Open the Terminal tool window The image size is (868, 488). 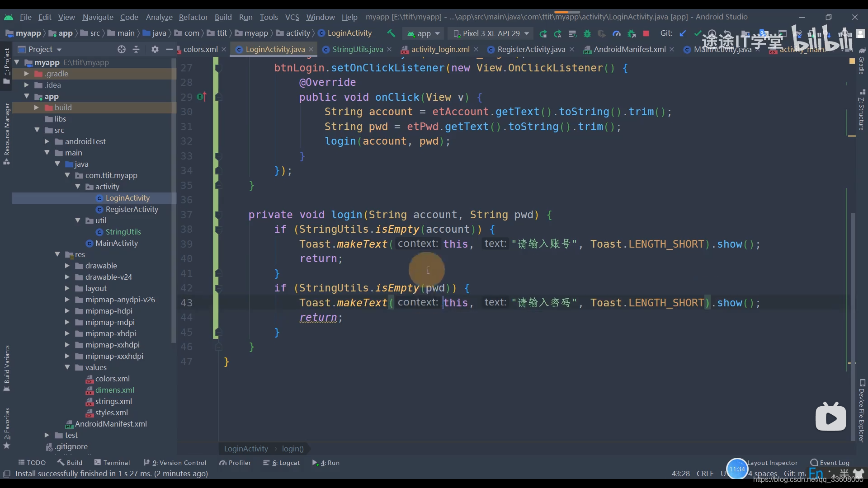(x=112, y=463)
